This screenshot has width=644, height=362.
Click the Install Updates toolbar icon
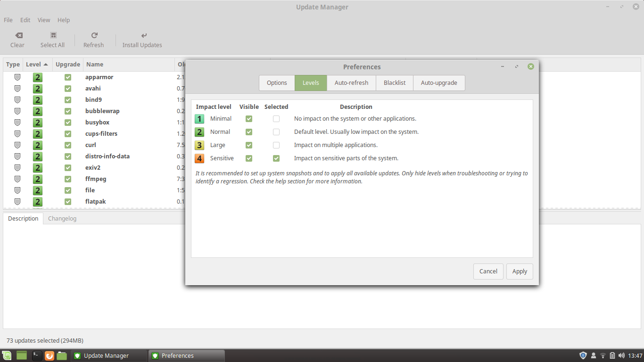(x=142, y=39)
